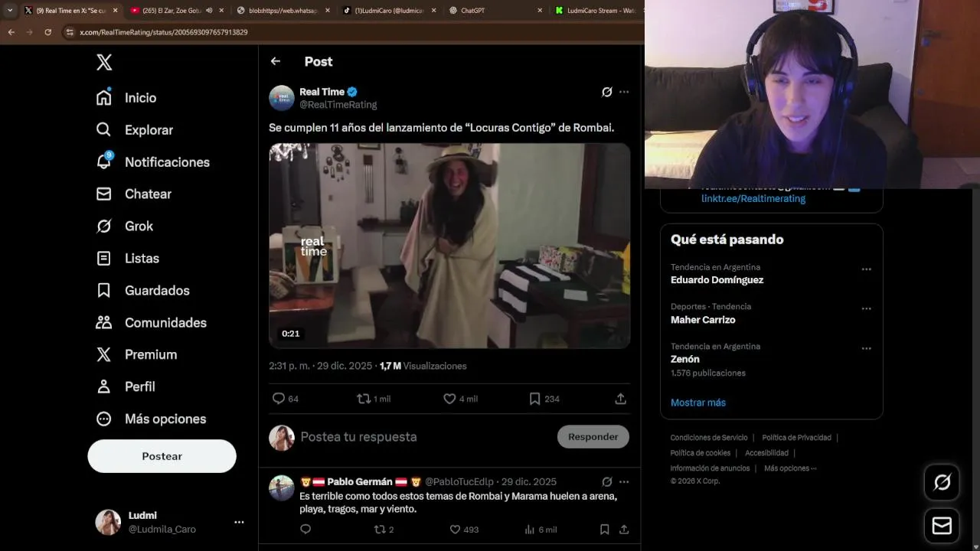Viewport: 980px width, 551px height.
Task: Play the Locuras Contigo video
Action: click(x=449, y=246)
